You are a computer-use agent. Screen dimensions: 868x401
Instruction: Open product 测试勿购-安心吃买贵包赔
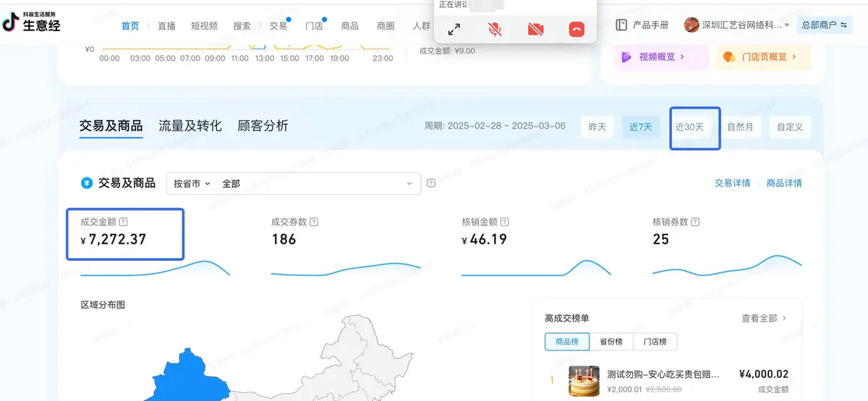663,374
